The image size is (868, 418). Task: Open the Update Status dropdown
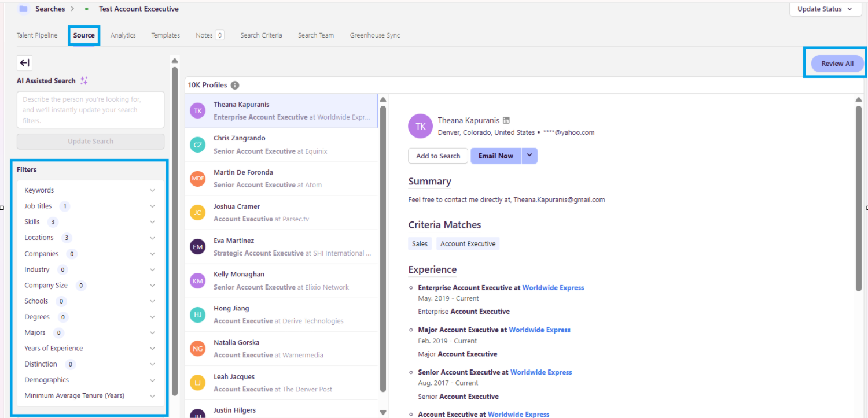pos(825,9)
